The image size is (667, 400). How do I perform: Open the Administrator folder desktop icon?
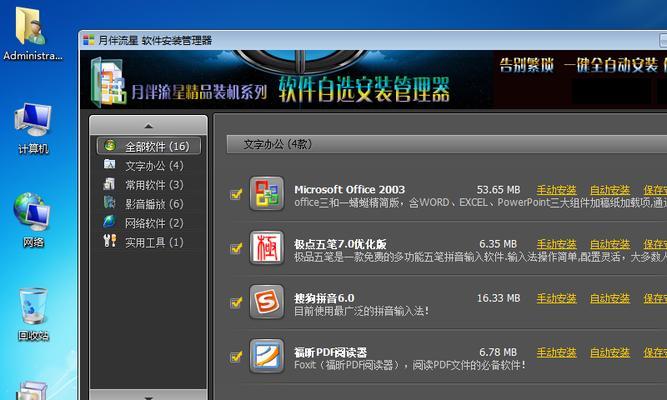click(x=31, y=27)
